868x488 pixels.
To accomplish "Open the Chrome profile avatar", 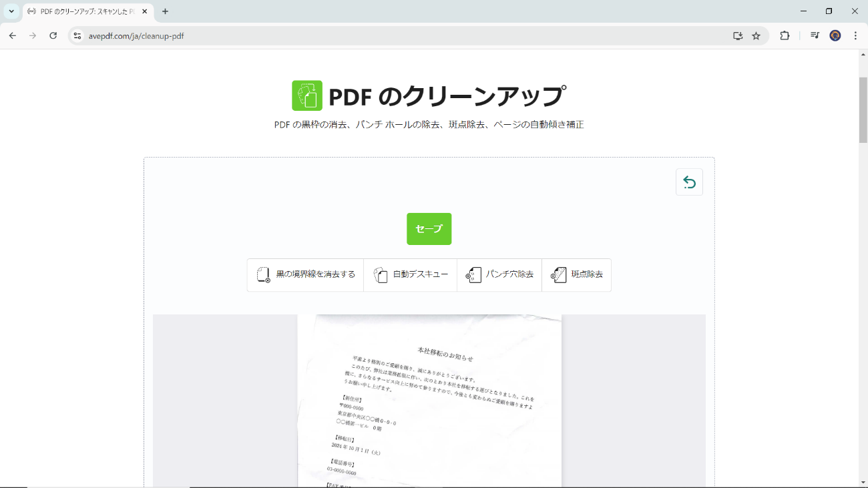I will tap(835, 36).
